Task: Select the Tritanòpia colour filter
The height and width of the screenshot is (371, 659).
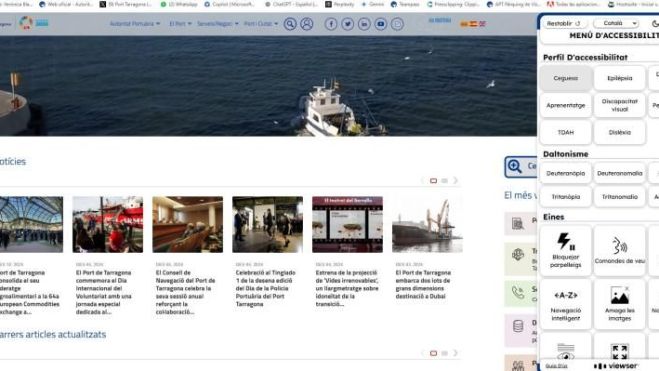Action: [566, 197]
